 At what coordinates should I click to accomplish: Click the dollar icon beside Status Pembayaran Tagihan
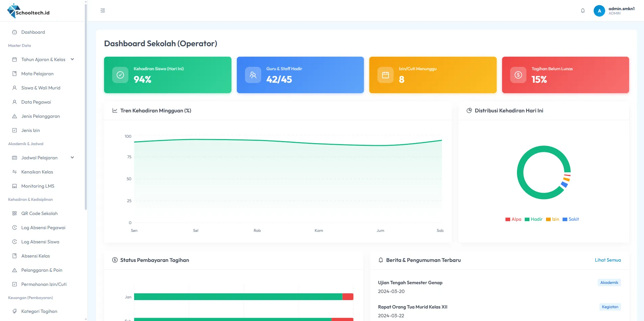click(115, 260)
